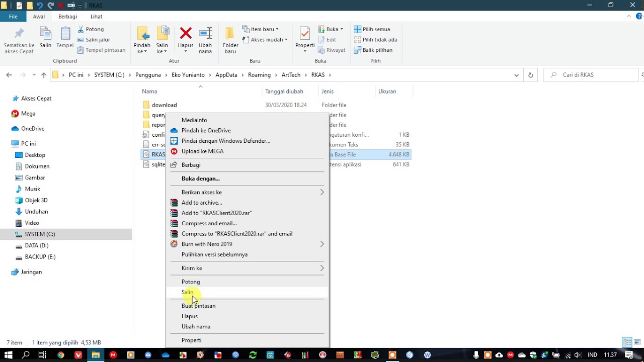Choose Pindai dengan Windows Defender
Viewport: 644px width, 362px height.
click(x=247, y=141)
